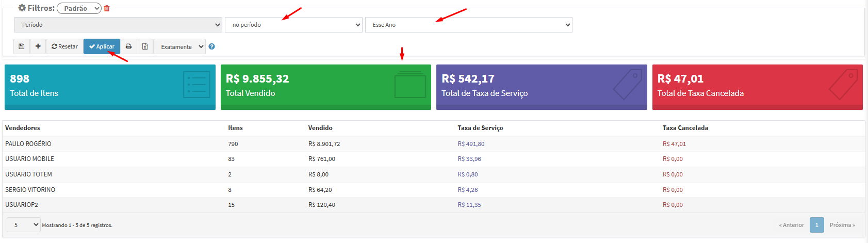Click the tag icon on Taxa Cancelada card
Screen dimensions: 868x243
[843, 85]
